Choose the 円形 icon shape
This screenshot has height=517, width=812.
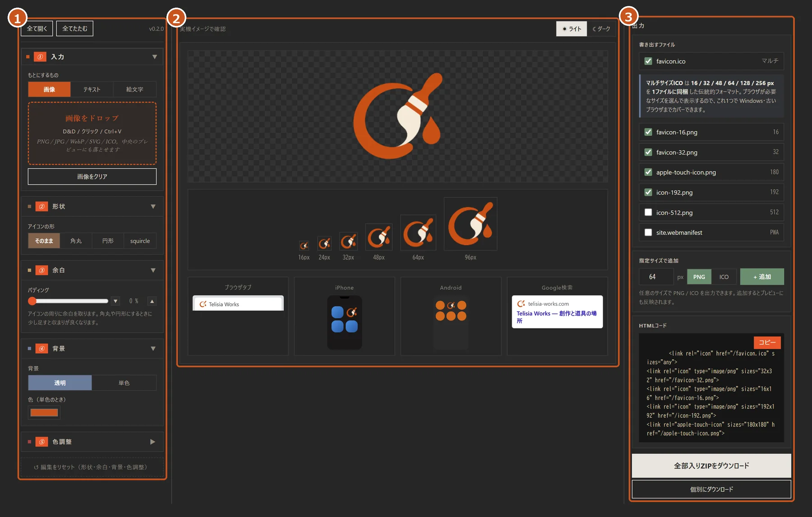pos(108,241)
